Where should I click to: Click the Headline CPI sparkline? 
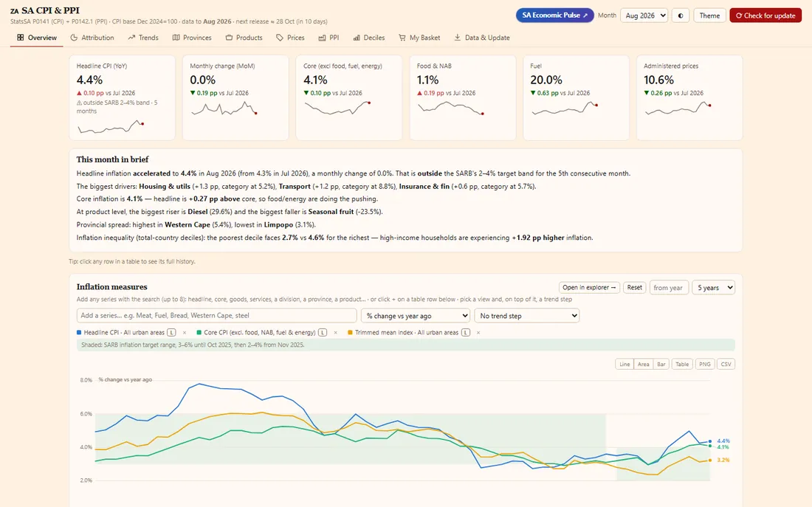pyautogui.click(x=110, y=128)
